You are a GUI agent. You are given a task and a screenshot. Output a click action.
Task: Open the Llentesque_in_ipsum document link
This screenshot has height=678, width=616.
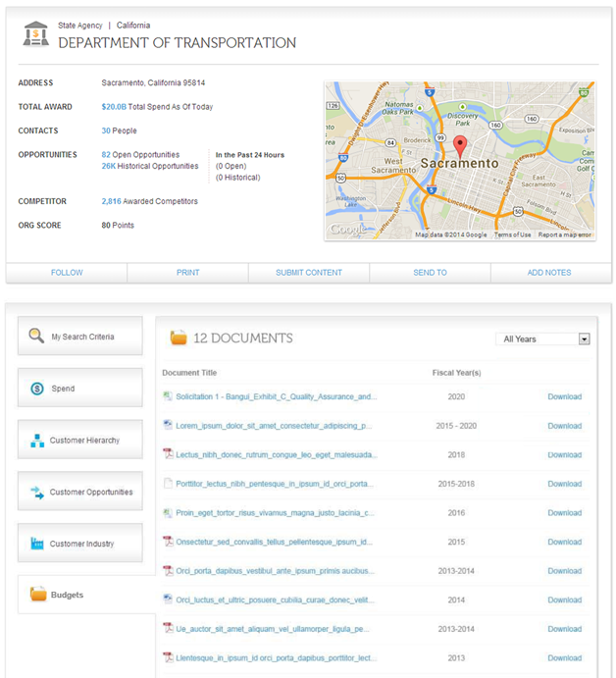pos(277,657)
